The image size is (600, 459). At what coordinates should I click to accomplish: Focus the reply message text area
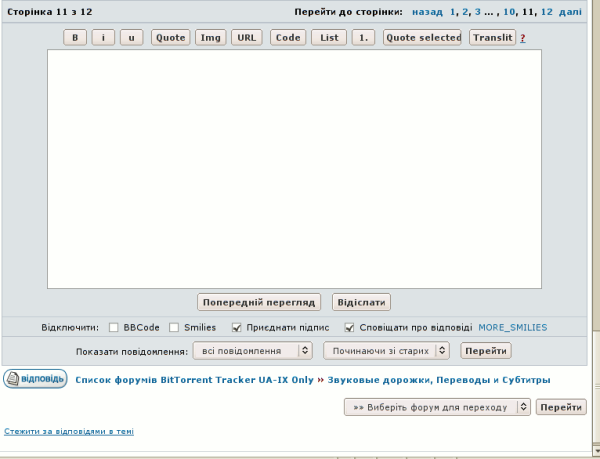[294, 169]
